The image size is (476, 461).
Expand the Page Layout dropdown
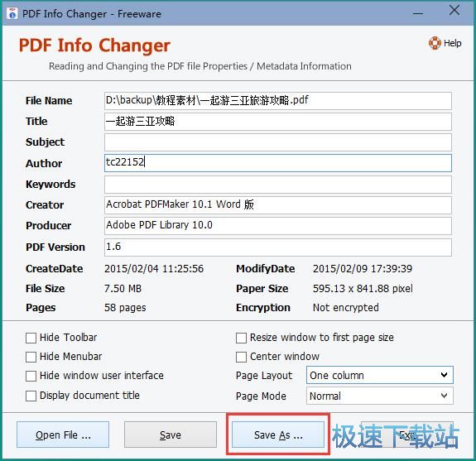pyautogui.click(x=379, y=375)
